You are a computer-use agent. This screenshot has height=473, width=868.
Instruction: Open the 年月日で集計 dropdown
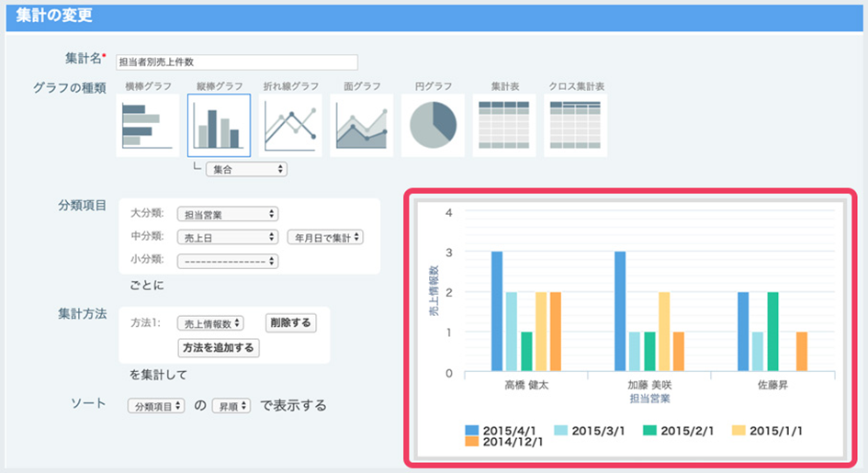tap(326, 237)
